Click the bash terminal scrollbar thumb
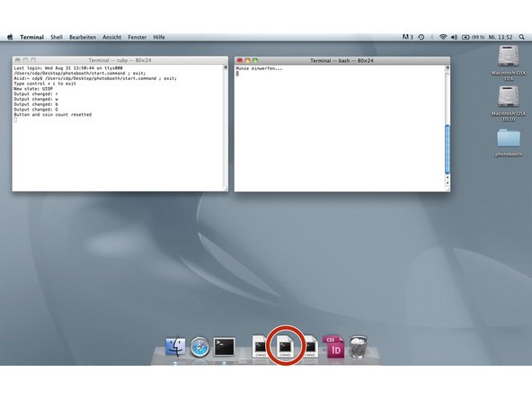This screenshot has height=399, width=532. pos(448,149)
